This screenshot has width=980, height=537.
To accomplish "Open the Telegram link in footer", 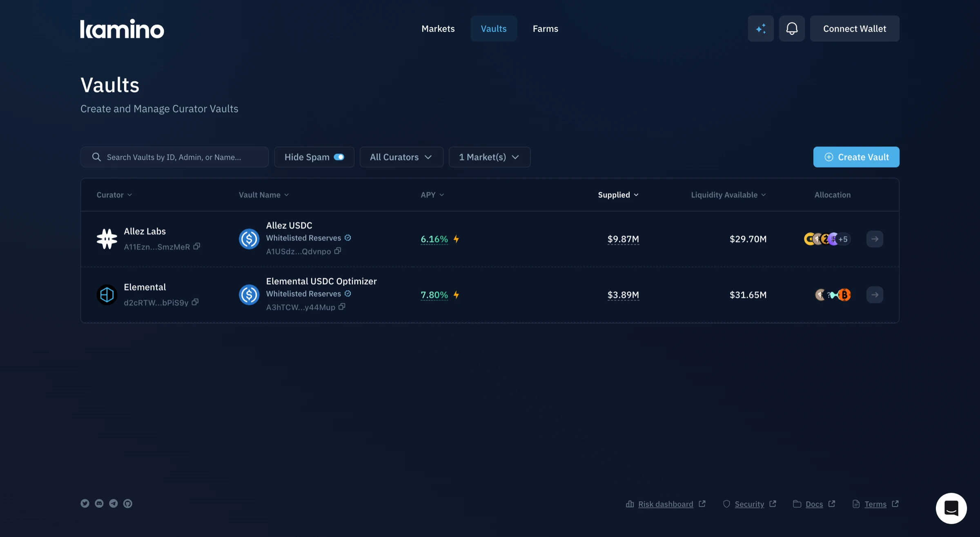I will pyautogui.click(x=114, y=503).
